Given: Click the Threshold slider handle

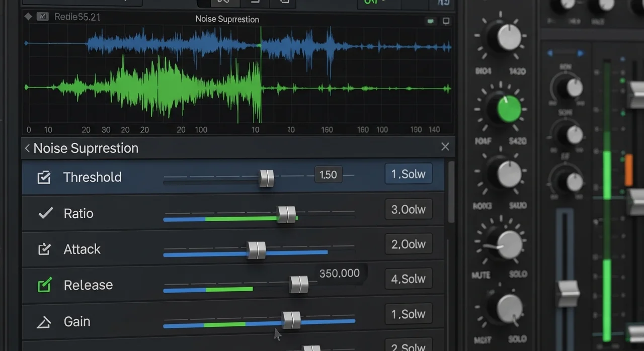Looking at the screenshot, I should 266,178.
